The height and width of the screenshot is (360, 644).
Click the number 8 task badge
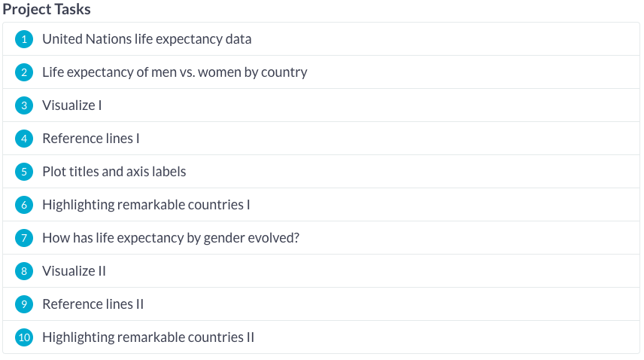tap(24, 271)
